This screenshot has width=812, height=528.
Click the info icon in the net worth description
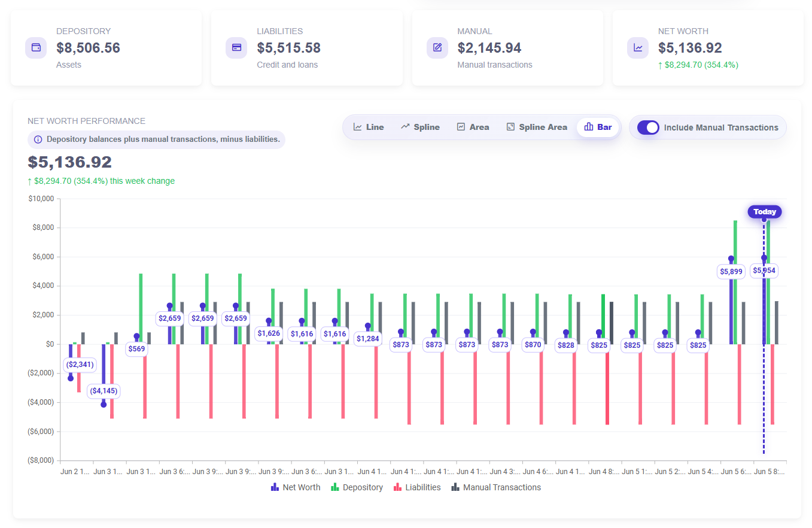point(38,139)
